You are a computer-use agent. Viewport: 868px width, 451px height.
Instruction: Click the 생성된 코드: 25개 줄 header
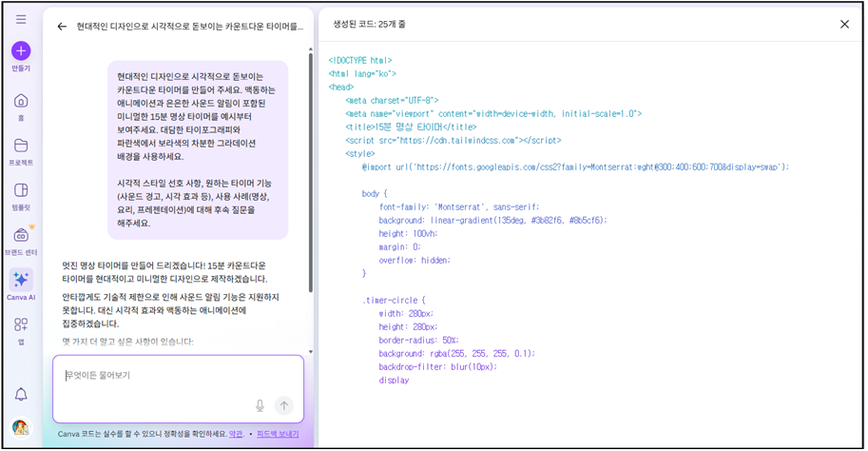click(x=369, y=25)
